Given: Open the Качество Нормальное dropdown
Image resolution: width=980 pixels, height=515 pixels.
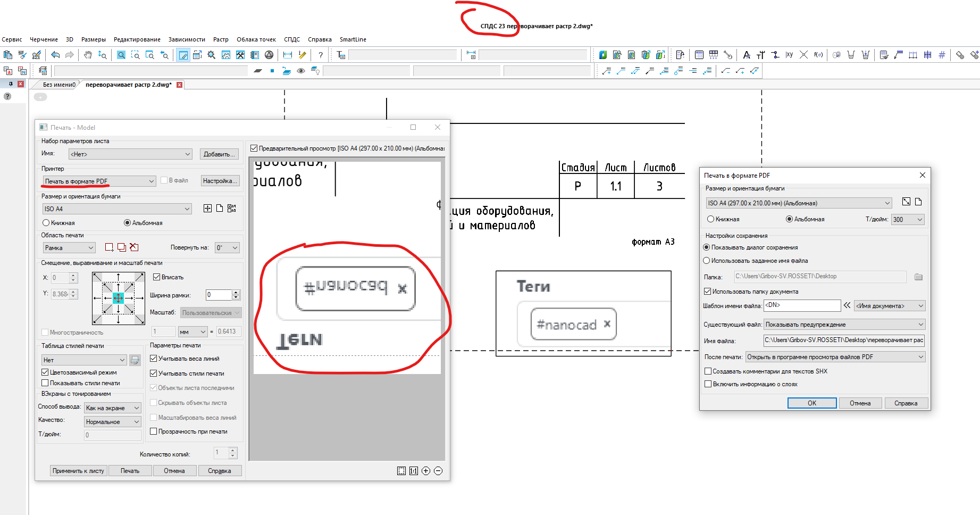Looking at the screenshot, I should pyautogui.click(x=113, y=422).
